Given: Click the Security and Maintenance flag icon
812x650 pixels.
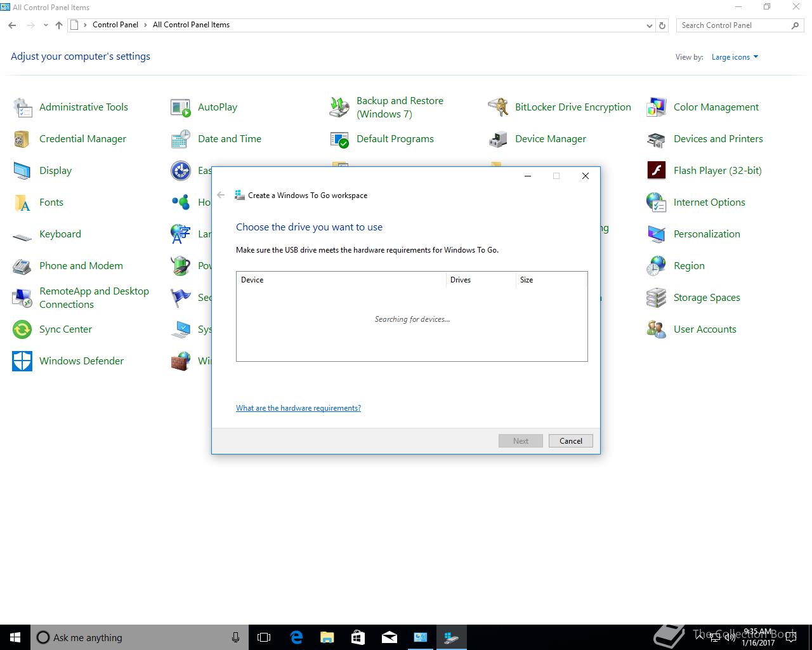Looking at the screenshot, I should click(x=181, y=298).
